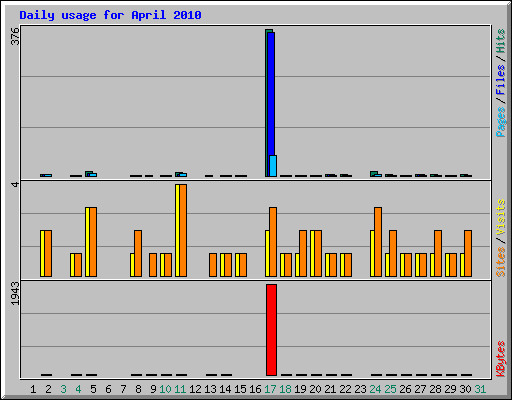Viewport: 512px width, 400px height.
Task: Click the orange Sites bar for day 24
Action: click(x=378, y=242)
